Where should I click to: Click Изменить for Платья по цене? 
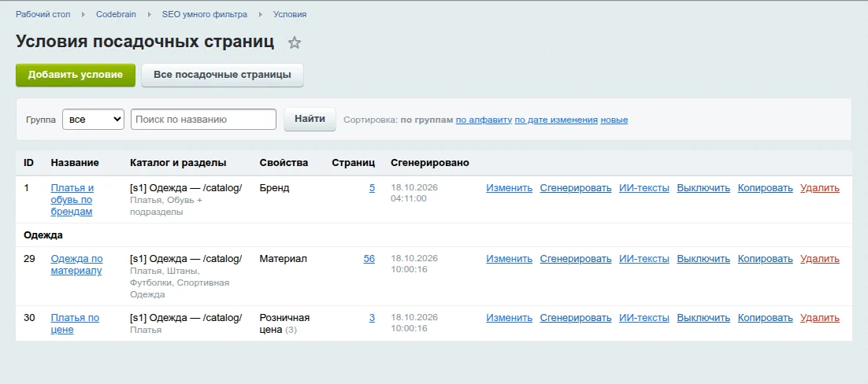tap(510, 318)
